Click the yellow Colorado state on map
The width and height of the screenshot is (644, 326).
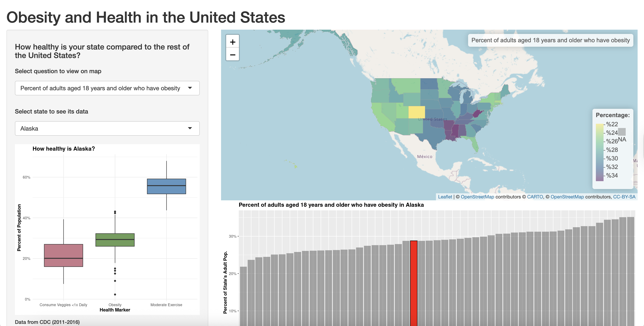tap(417, 112)
